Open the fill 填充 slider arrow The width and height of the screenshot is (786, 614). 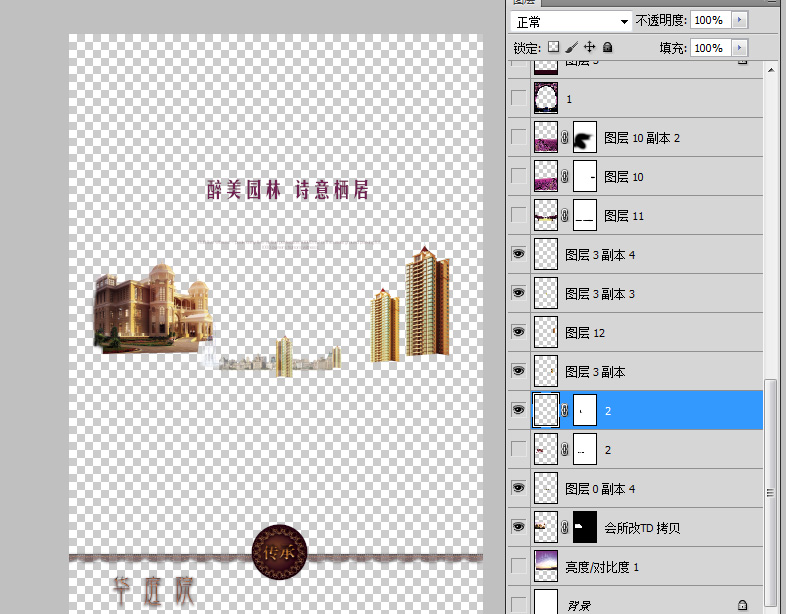pyautogui.click(x=739, y=48)
